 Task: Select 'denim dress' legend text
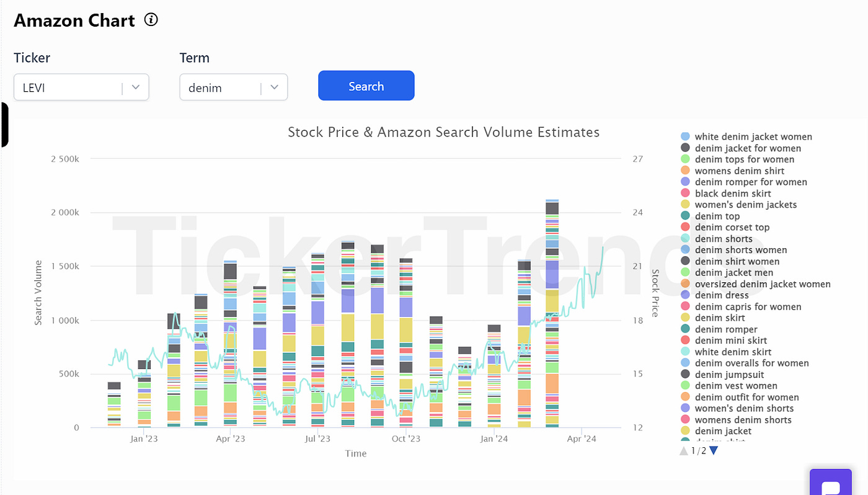pyautogui.click(x=722, y=295)
